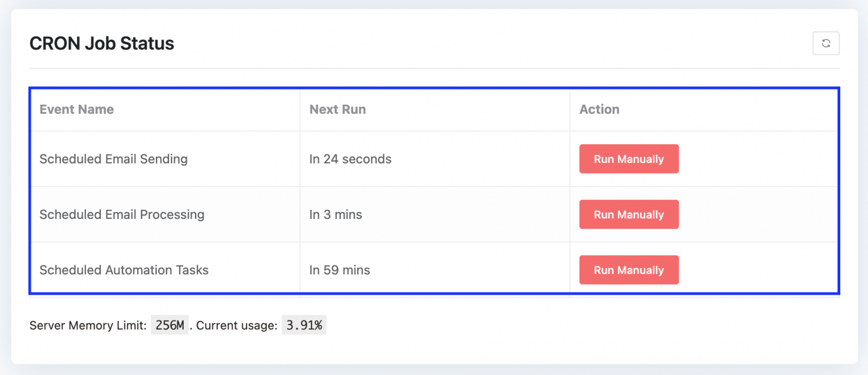This screenshot has height=375, width=868.
Task: Click the CRON Job Status heading
Action: (x=102, y=43)
